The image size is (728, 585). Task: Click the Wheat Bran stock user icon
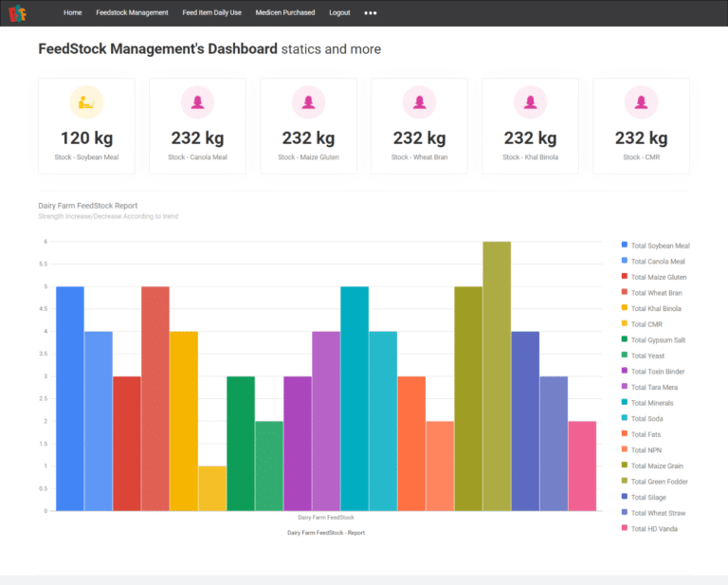[x=419, y=101]
